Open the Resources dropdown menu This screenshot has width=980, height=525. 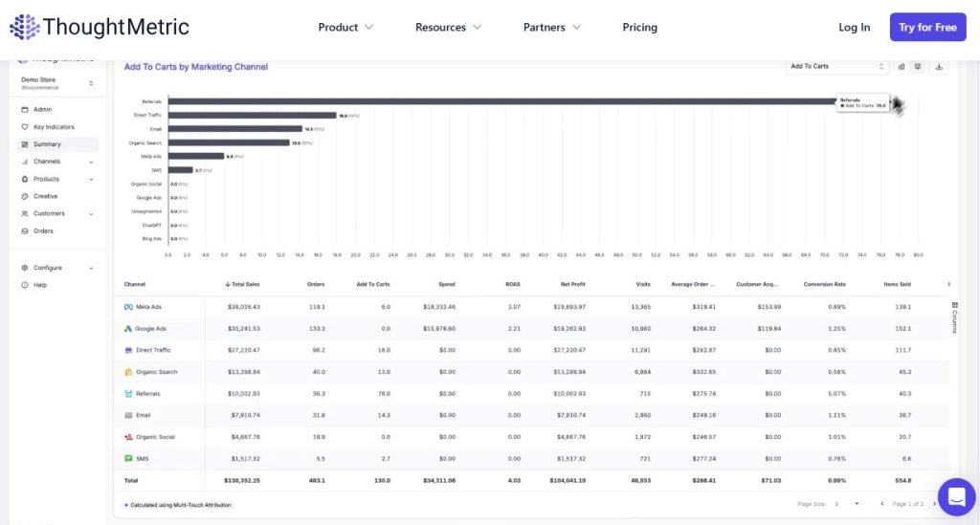pos(448,28)
